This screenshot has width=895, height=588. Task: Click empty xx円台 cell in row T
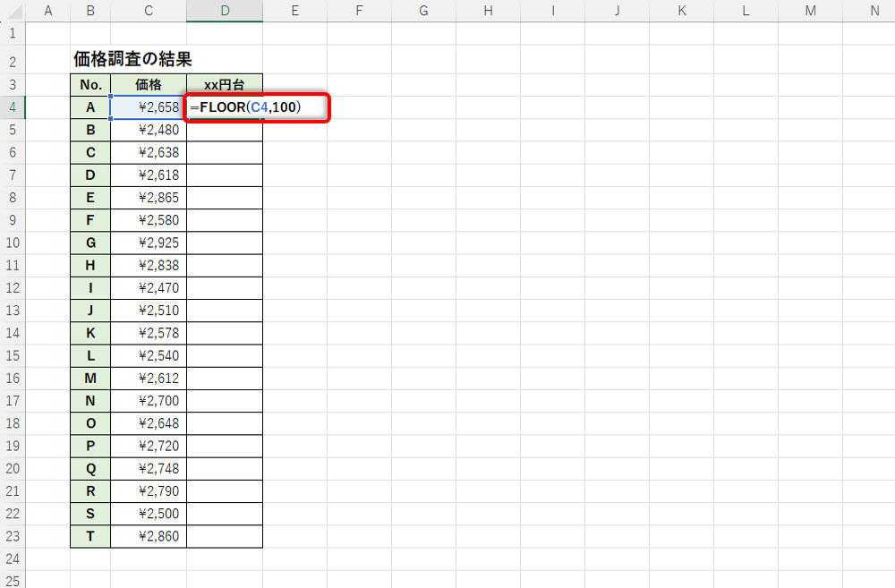coord(225,536)
